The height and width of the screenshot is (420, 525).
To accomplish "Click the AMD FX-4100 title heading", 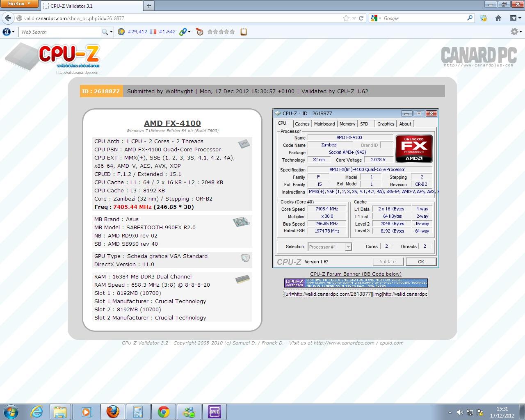I will [172, 123].
